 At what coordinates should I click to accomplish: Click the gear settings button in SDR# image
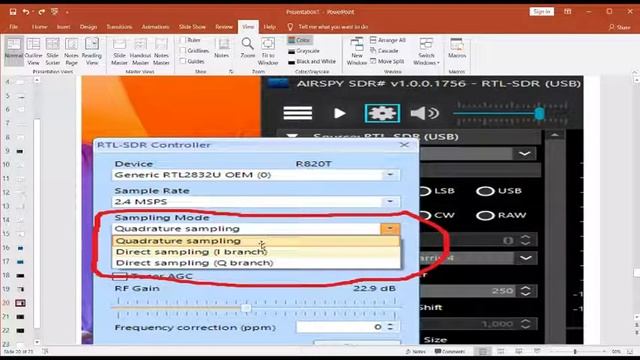click(x=382, y=113)
